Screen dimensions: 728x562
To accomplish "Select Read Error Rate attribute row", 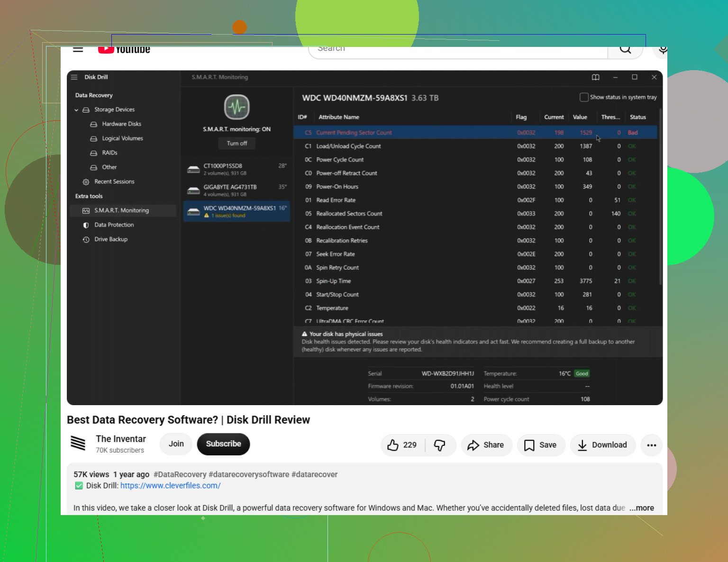I will 475,200.
